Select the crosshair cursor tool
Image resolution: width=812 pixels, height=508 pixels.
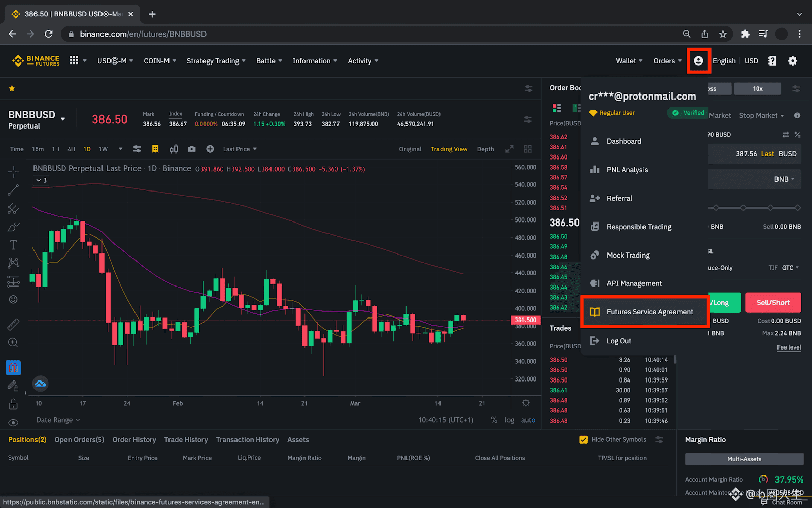coord(13,171)
